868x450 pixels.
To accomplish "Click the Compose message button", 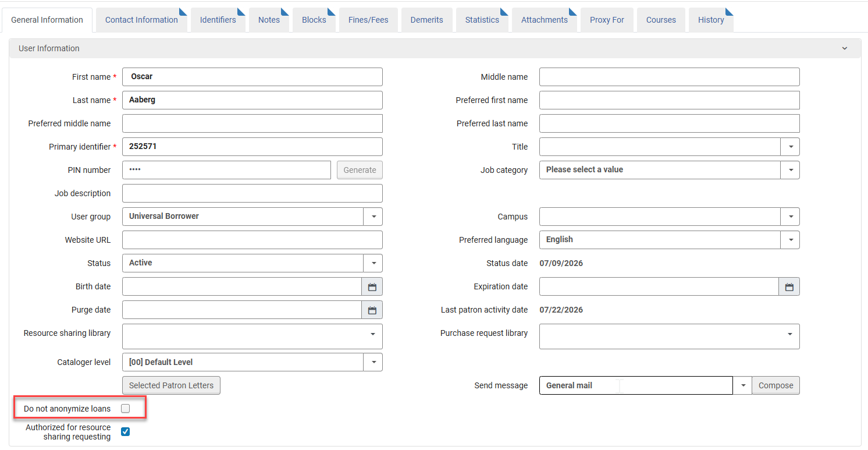I will [775, 385].
